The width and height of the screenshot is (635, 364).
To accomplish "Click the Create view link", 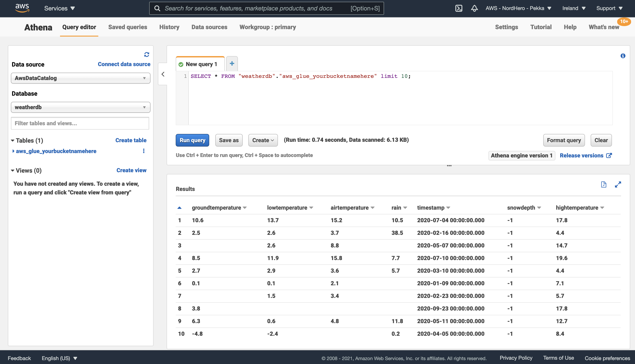I will click(x=131, y=170).
